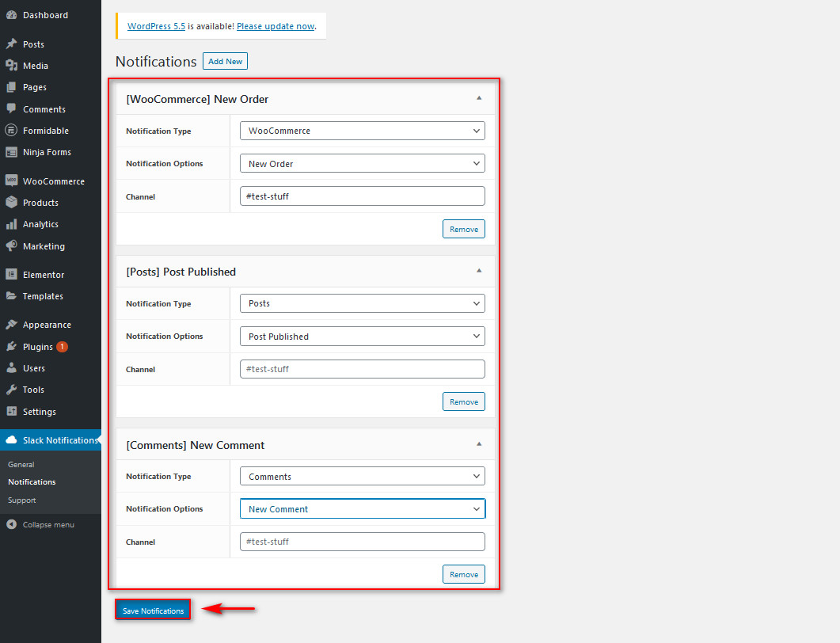Click the Plugins plug icon
Screen dimensions: 840x643
pos(11,347)
